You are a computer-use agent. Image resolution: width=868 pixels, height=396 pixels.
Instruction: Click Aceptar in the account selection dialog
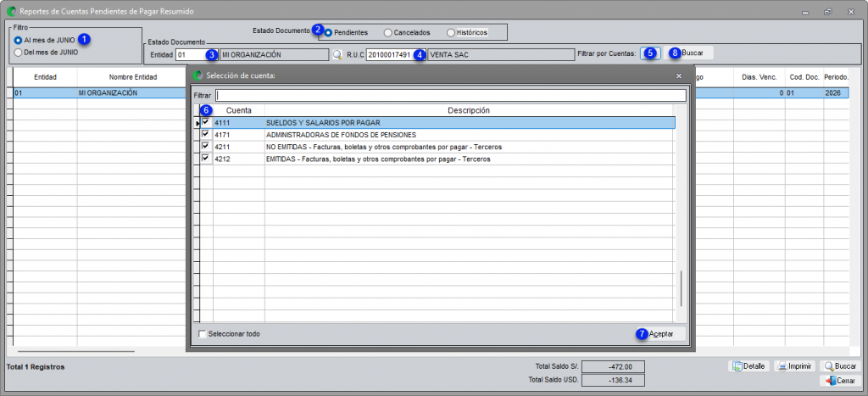(660, 334)
